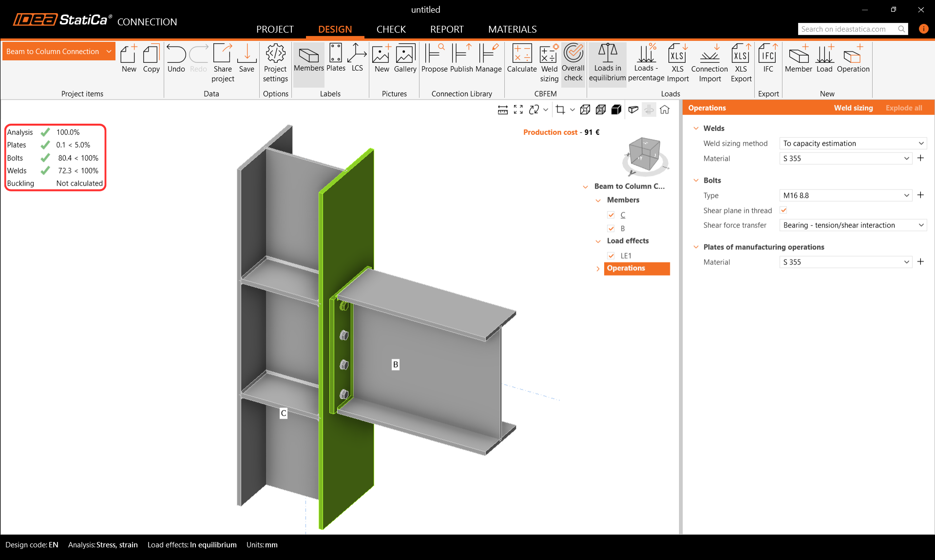Open the Bolts Type dropdown
935x560 pixels.
(845, 196)
